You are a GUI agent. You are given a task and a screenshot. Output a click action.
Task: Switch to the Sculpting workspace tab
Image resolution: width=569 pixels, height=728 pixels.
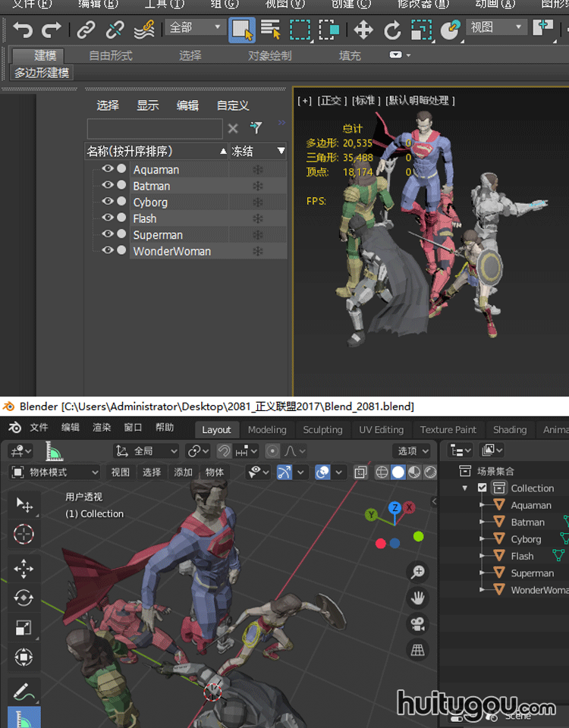coord(322,429)
